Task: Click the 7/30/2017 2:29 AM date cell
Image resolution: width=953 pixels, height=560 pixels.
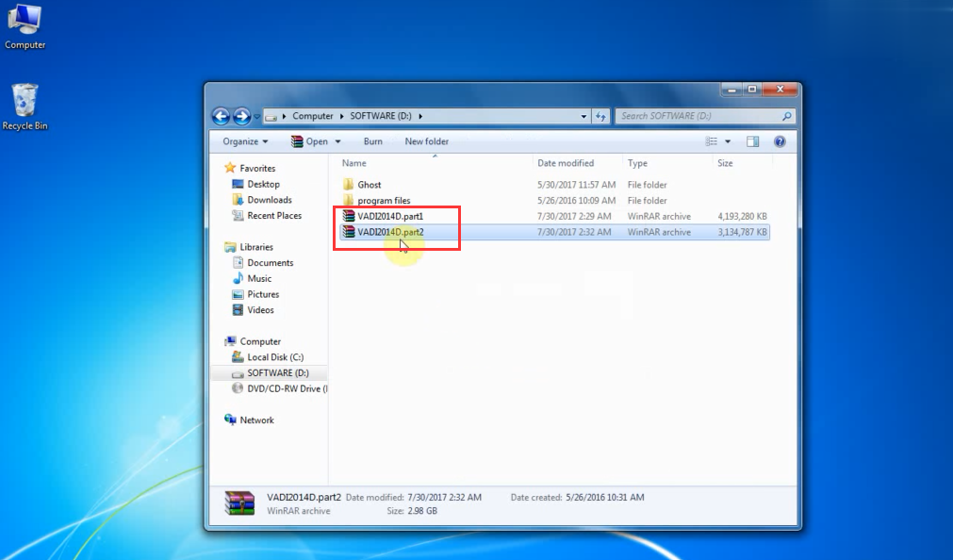Action: point(574,217)
